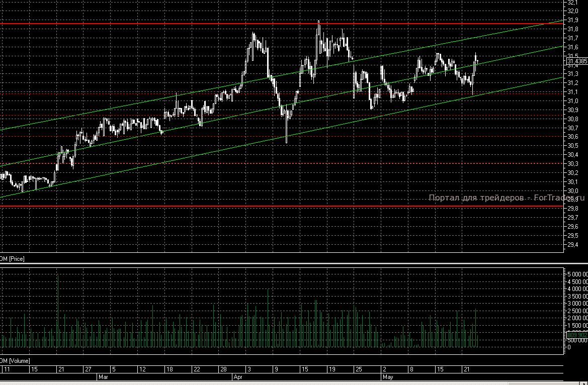
Task: Click the Mar month marker on time axis
Action: [103, 376]
